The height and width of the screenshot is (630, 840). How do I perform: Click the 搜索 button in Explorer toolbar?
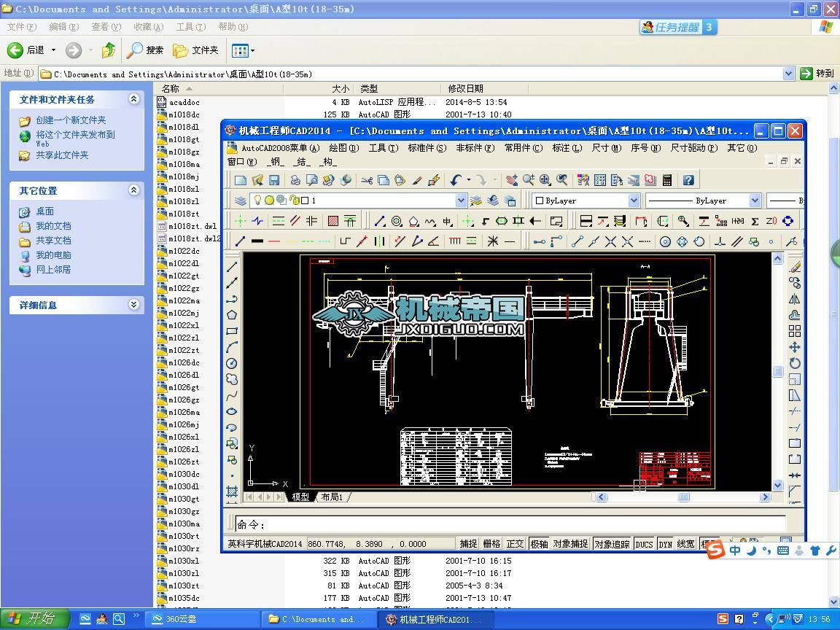145,50
